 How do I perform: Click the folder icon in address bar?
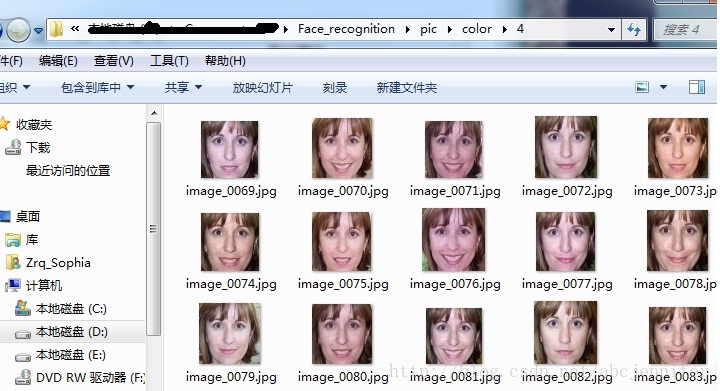(x=56, y=29)
